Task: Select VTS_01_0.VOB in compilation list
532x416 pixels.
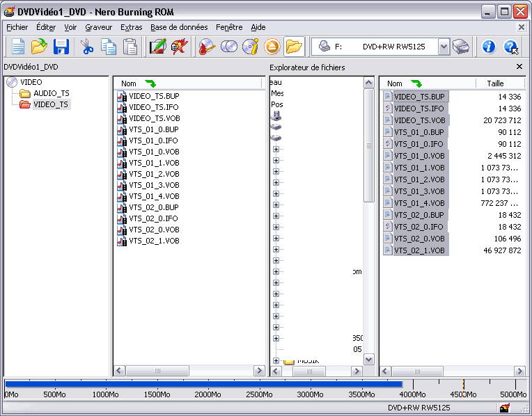Action: [154, 152]
